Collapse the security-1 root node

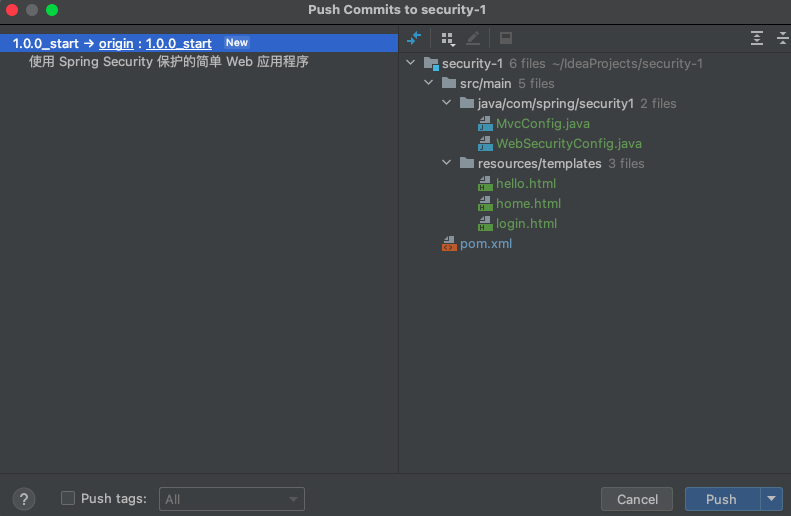(x=411, y=63)
